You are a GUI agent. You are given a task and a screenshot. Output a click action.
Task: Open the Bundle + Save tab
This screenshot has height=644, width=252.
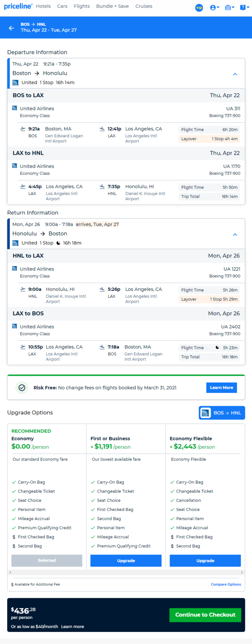coord(112,6)
